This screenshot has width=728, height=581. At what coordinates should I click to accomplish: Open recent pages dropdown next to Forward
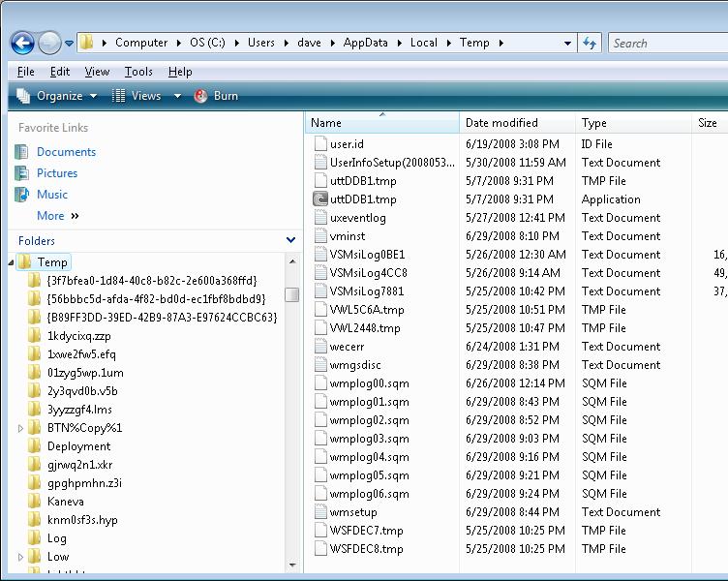(x=69, y=44)
